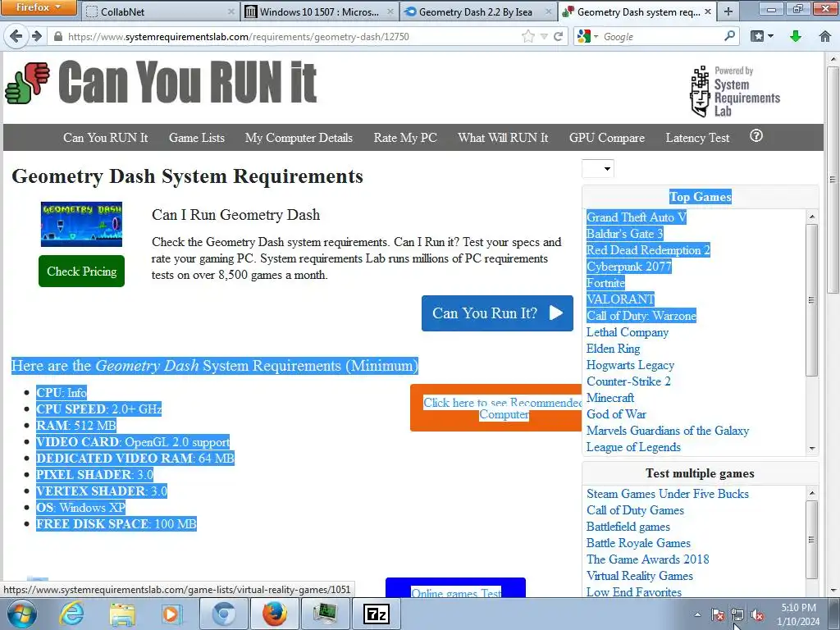The image size is (840, 630).
Task: Switch to Chromium in the taskbar
Action: (x=223, y=614)
